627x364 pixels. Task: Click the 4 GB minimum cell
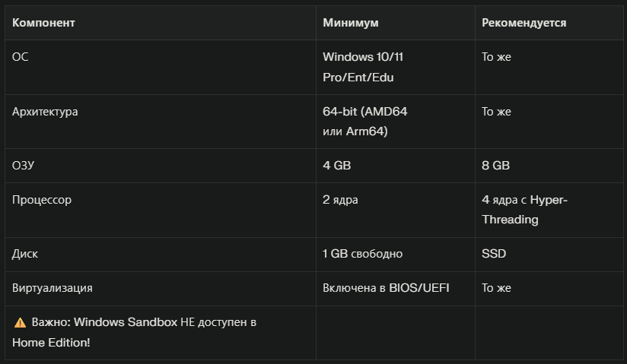(336, 166)
